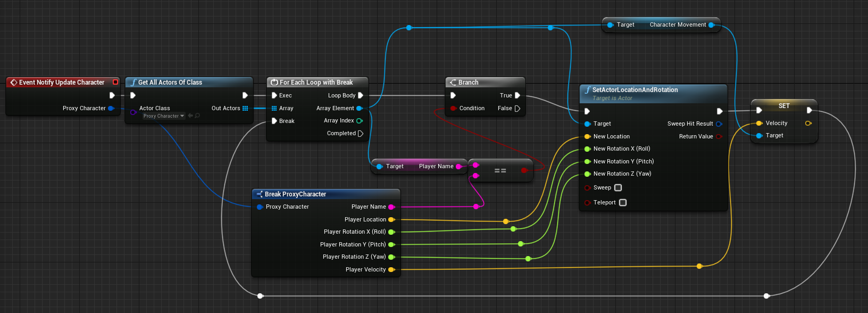Screen dimensions: 868x313
Task: Click the Return Value output pin
Action: pyautogui.click(x=719, y=136)
